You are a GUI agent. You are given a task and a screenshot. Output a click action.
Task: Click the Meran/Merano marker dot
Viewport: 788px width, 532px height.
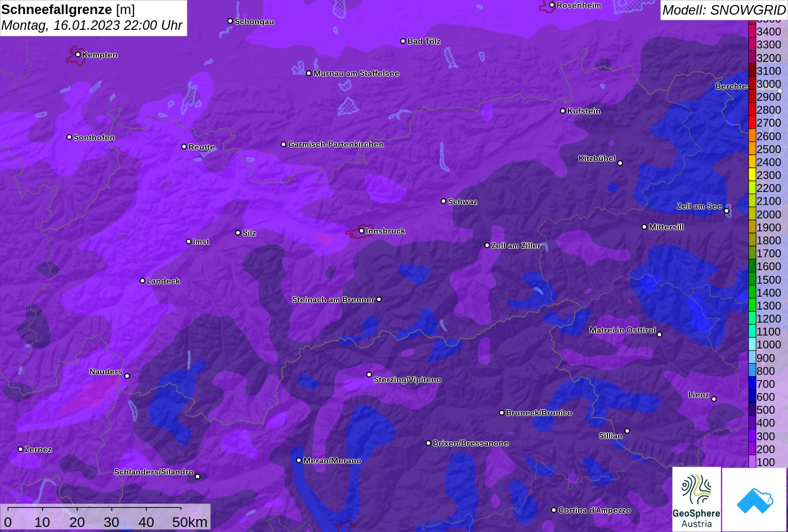299,461
